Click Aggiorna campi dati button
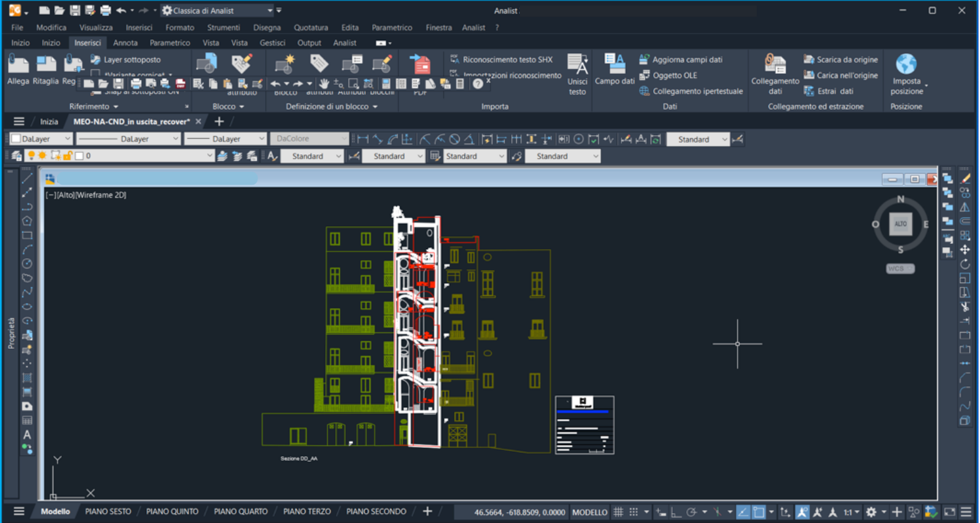The width and height of the screenshot is (980, 523). [x=681, y=59]
